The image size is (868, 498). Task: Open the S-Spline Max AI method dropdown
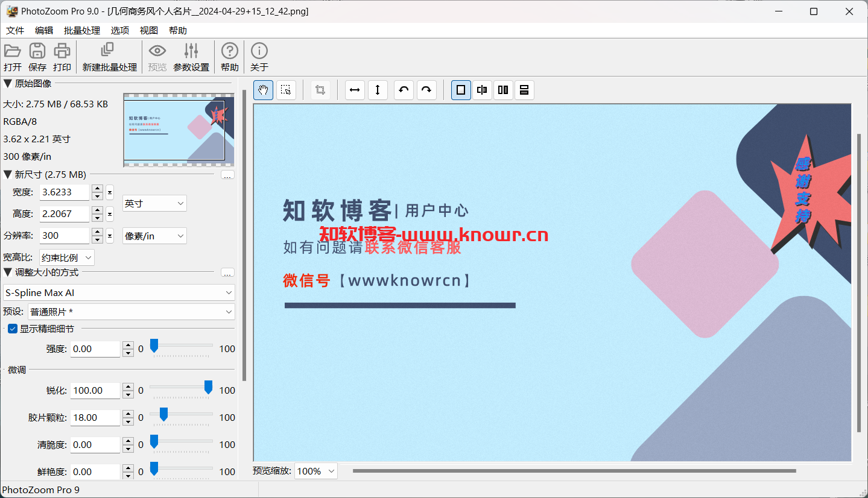coord(119,292)
